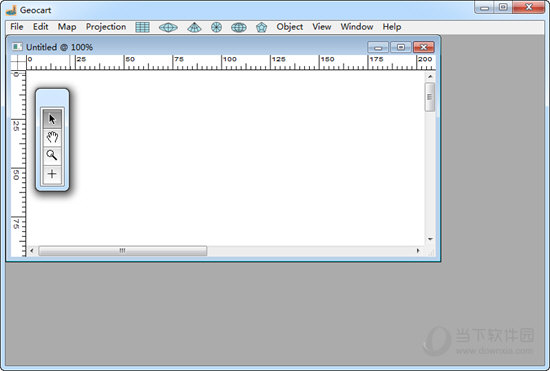The height and width of the screenshot is (371, 550).
Task: Click the rectangular grid projection icon
Action: [142, 27]
